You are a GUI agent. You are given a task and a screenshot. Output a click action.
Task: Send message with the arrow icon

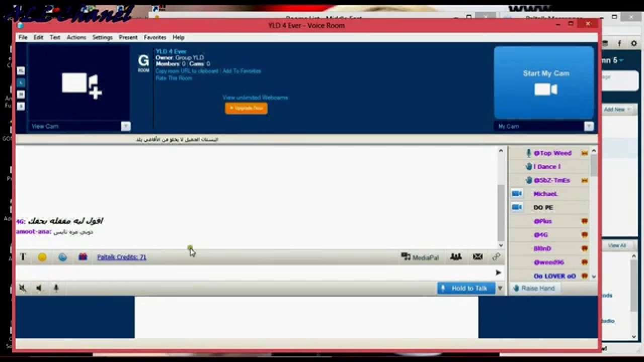(x=498, y=273)
